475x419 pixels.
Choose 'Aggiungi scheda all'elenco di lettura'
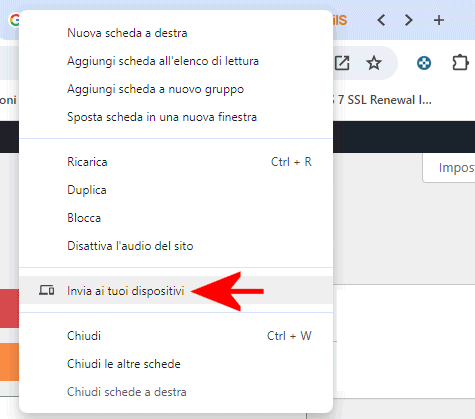point(176,61)
